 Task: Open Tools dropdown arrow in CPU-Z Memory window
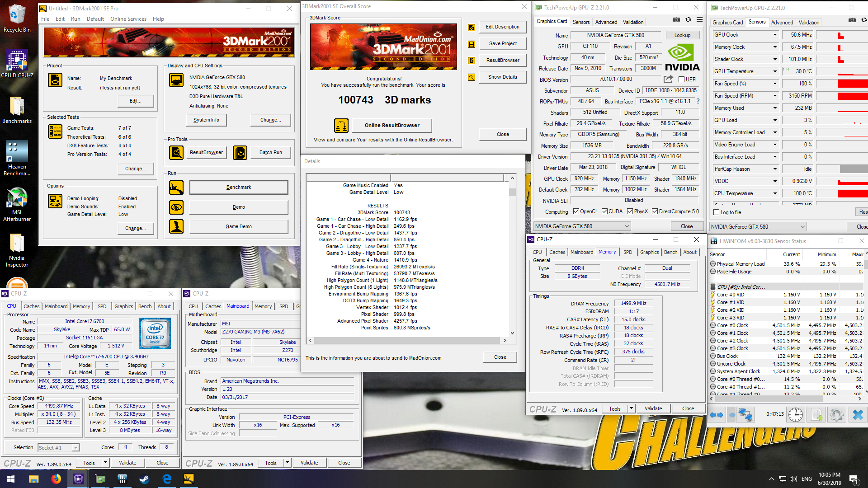pyautogui.click(x=631, y=409)
